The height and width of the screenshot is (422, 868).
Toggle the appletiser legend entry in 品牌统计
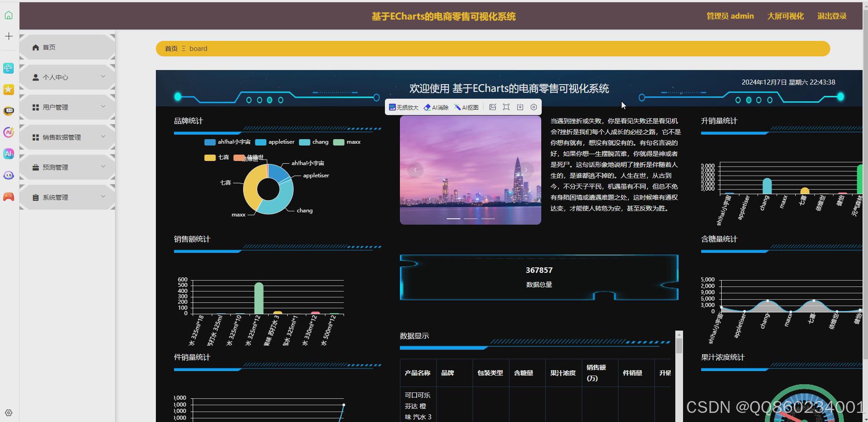(275, 142)
